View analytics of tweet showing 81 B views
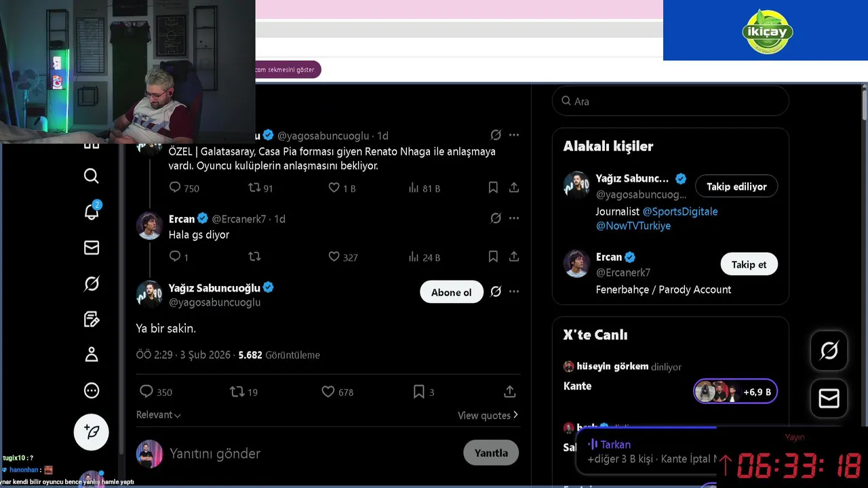 point(414,188)
